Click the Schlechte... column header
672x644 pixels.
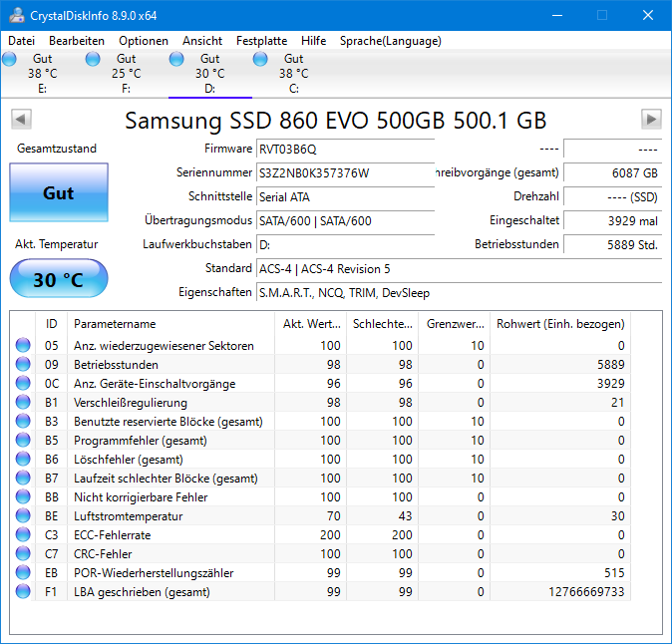pos(382,324)
